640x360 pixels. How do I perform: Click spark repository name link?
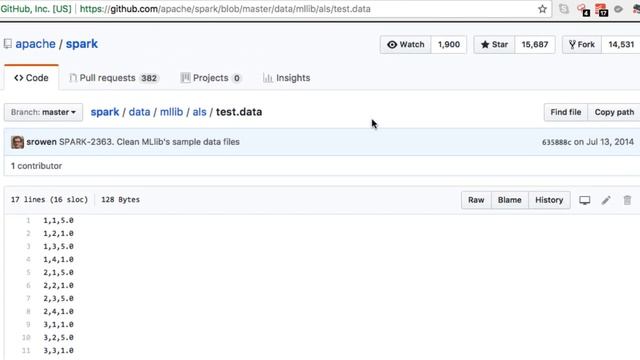tap(82, 44)
